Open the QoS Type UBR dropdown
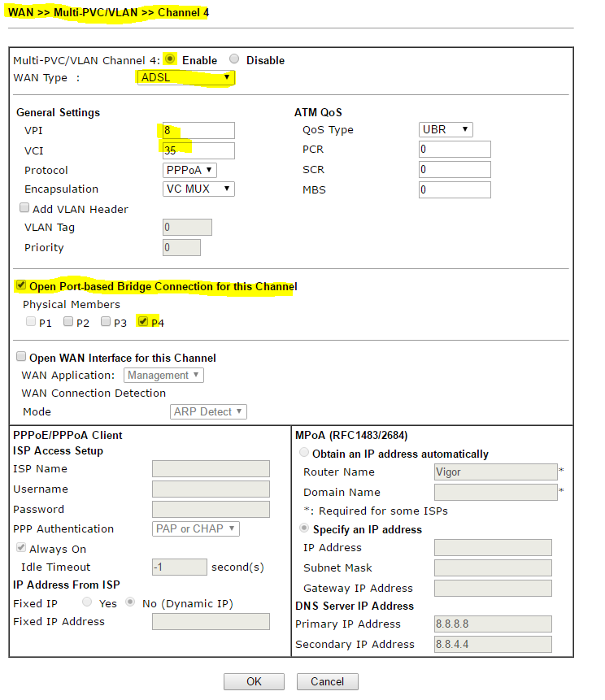 point(446,129)
